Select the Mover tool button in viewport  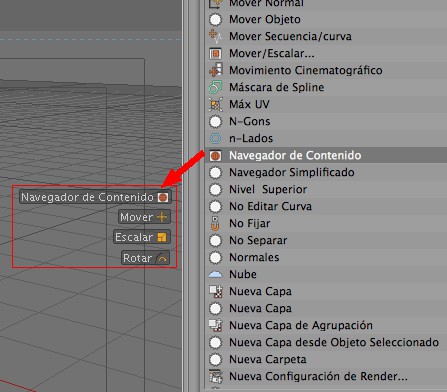pyautogui.click(x=144, y=217)
